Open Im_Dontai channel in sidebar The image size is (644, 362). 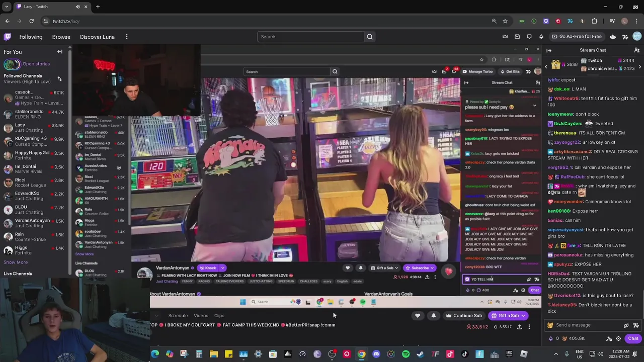click(x=34, y=168)
